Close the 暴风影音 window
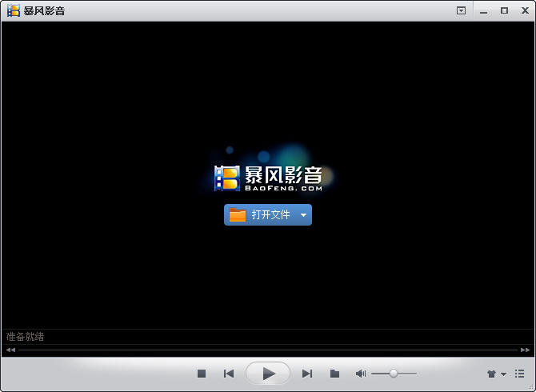 [525, 10]
